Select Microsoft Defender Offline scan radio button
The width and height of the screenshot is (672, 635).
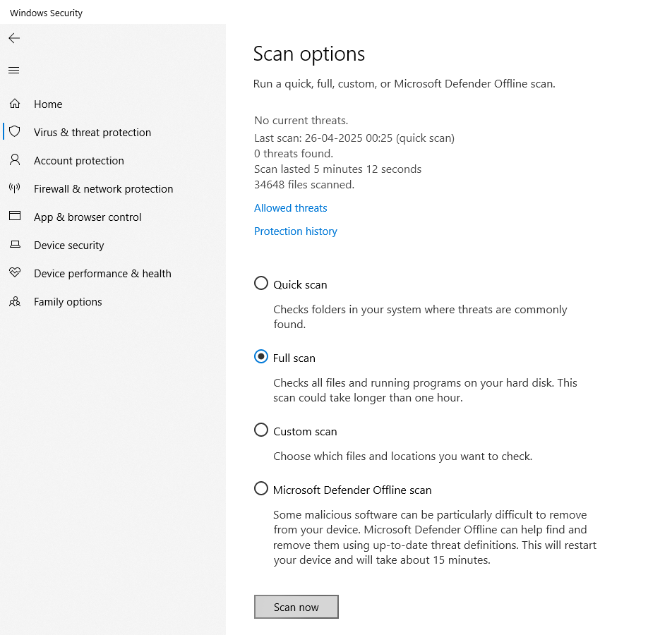[x=261, y=488]
